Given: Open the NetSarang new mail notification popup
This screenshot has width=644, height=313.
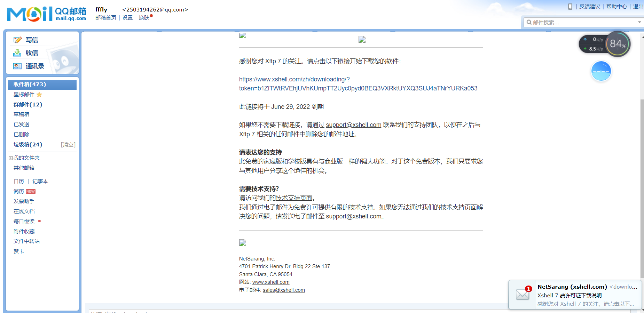Looking at the screenshot, I should click(x=575, y=295).
